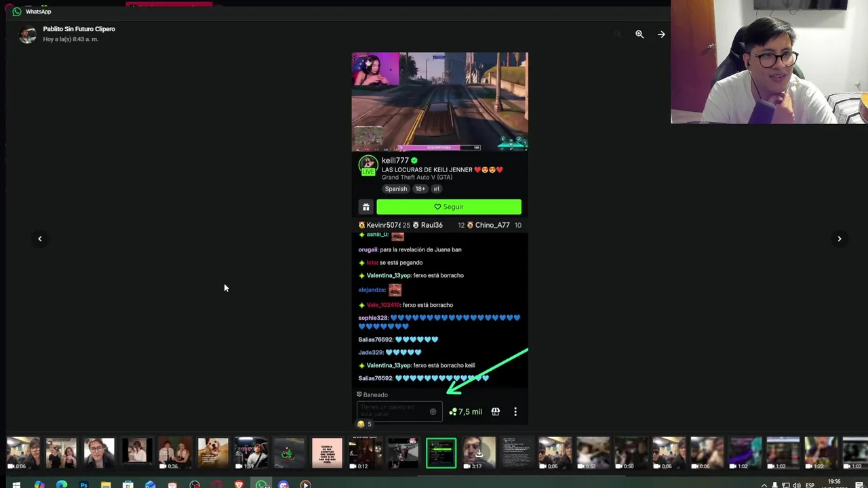Open Photoshop from the taskbar
Viewport: 868px width, 488px height.
tap(83, 485)
